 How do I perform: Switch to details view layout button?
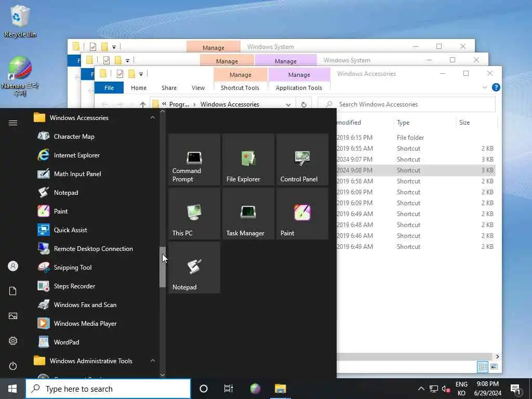(483, 366)
